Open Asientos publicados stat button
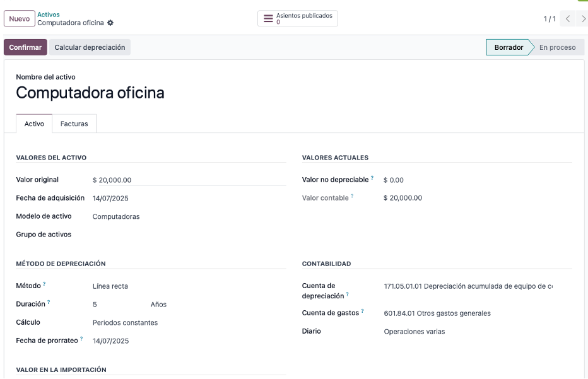This screenshot has width=588, height=379. click(x=298, y=18)
